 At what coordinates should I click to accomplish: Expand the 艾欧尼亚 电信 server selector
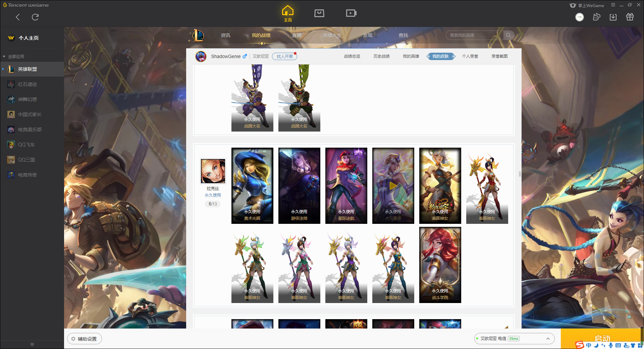click(x=514, y=339)
